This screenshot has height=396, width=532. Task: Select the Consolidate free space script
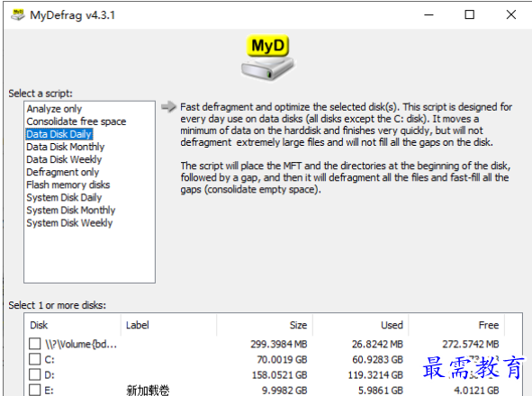click(77, 121)
